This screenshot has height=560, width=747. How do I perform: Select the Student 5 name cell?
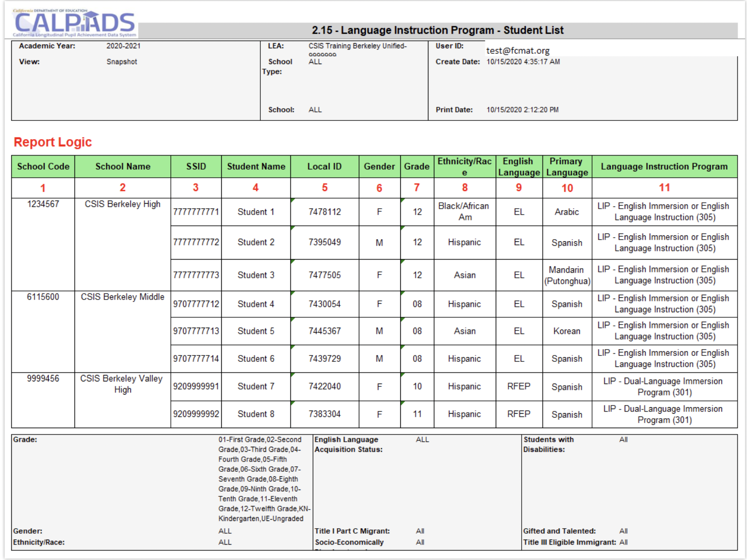[256, 331]
